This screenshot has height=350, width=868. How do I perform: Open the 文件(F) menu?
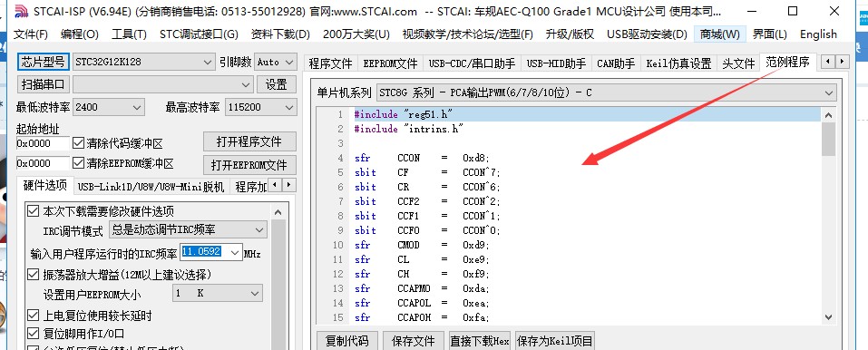(31, 34)
